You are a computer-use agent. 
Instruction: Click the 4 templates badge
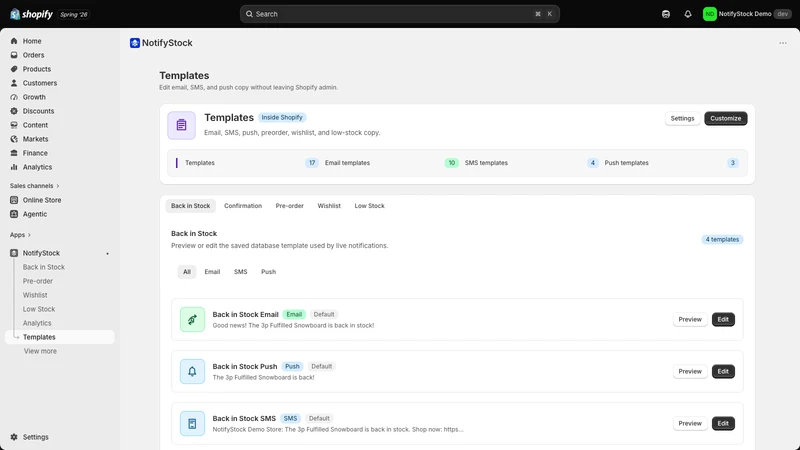722,239
